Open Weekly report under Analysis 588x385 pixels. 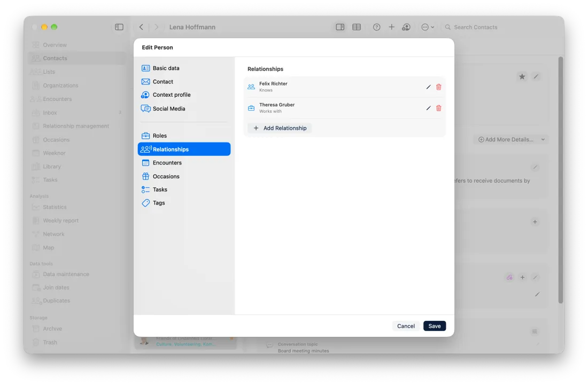point(78,221)
